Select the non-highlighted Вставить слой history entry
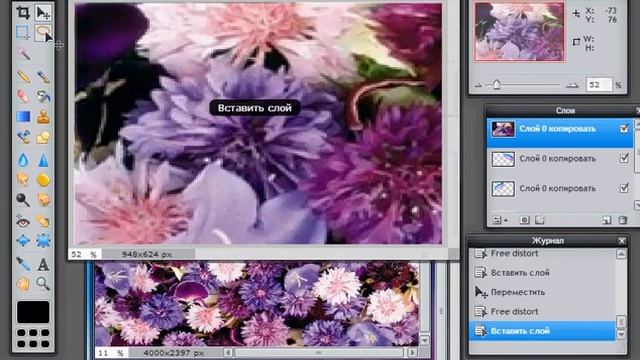 [x=542, y=273]
